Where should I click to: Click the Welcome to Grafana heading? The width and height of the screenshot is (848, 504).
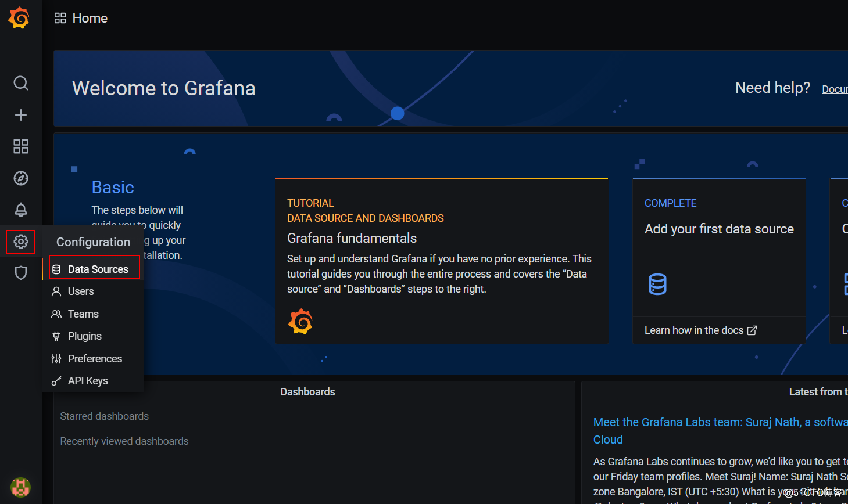coord(164,88)
